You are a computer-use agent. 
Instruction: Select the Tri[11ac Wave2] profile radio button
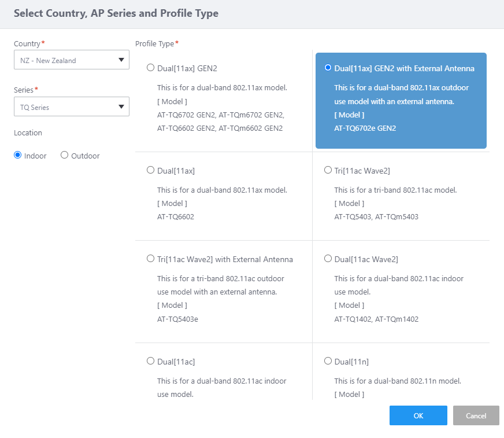point(328,170)
